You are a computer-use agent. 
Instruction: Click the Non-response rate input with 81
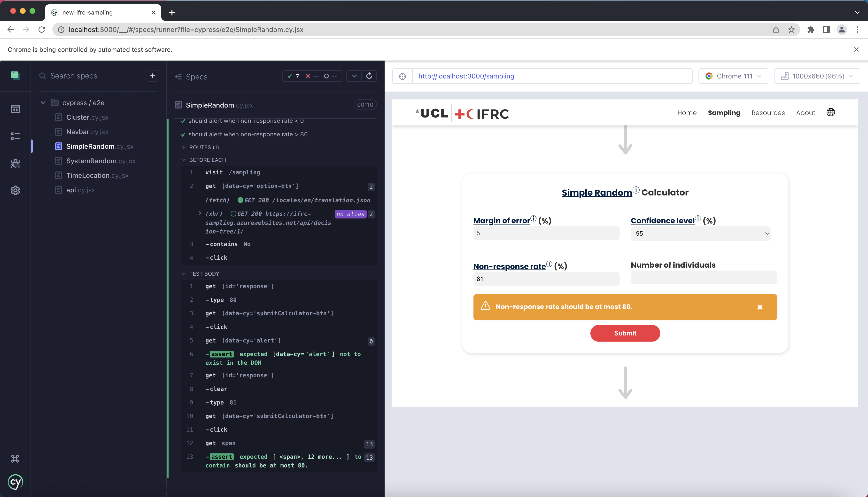point(546,279)
